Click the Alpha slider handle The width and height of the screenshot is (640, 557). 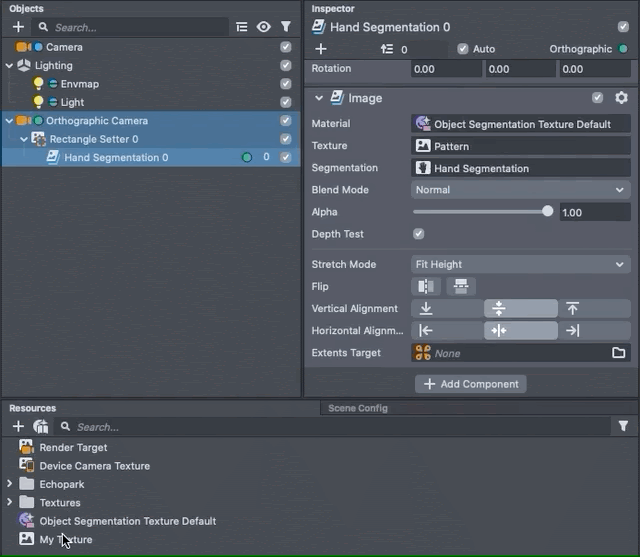547,212
